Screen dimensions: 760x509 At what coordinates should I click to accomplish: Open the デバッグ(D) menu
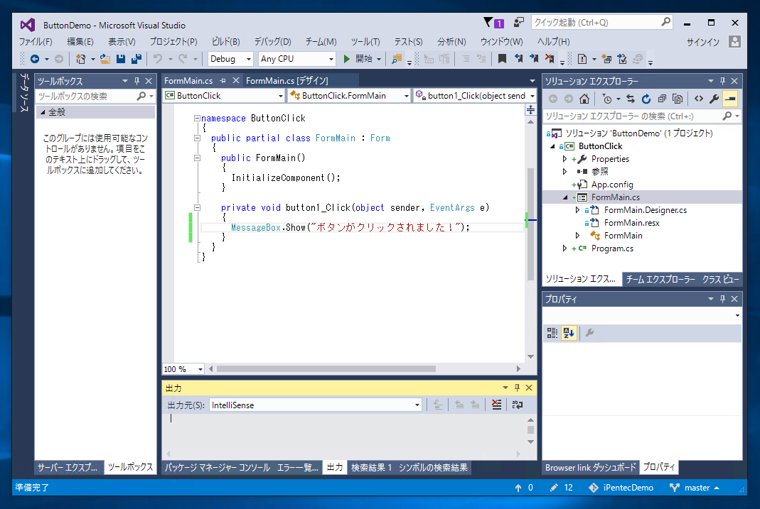272,42
